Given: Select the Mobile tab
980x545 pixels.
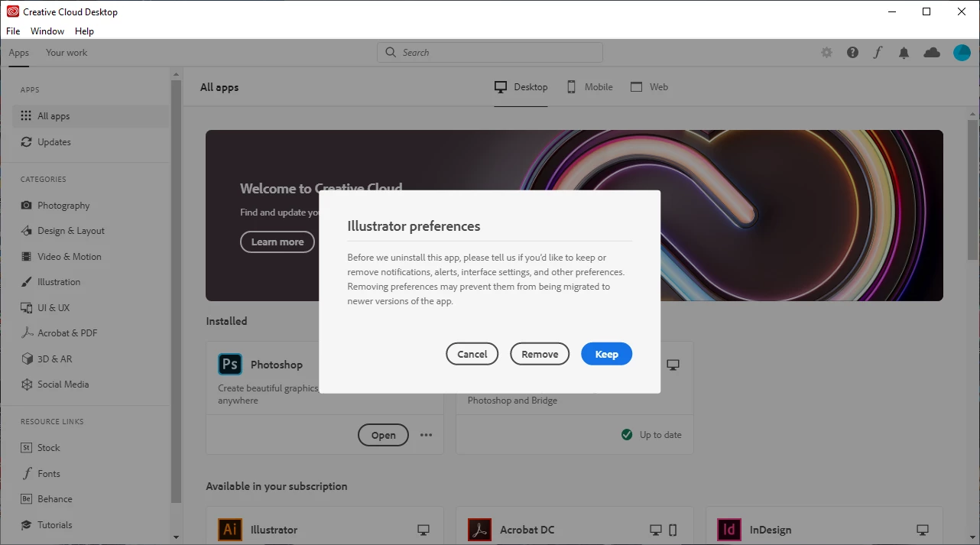Looking at the screenshot, I should (x=589, y=87).
